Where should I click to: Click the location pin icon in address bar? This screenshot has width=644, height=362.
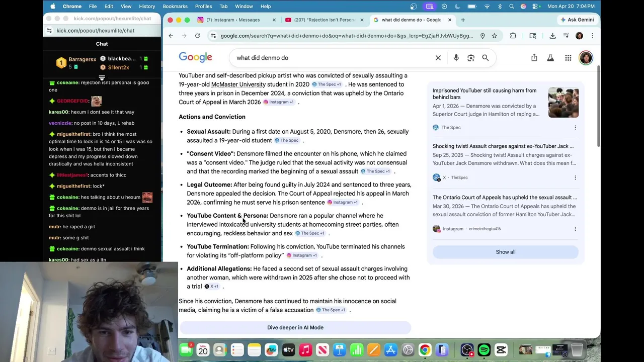click(482, 36)
